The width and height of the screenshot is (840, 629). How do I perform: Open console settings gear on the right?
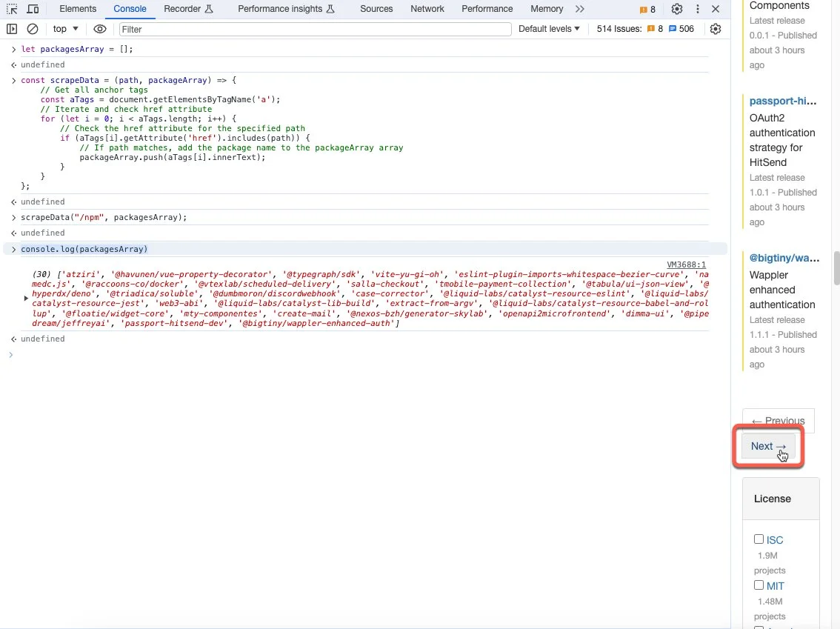click(716, 28)
